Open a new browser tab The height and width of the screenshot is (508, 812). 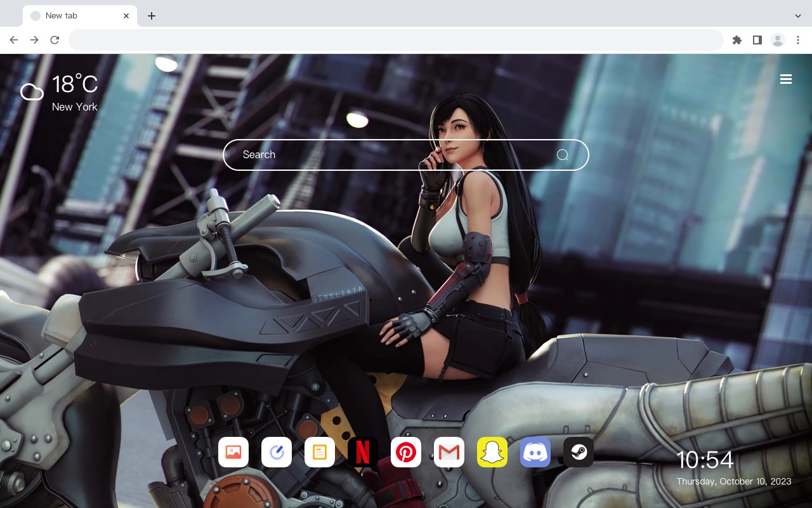[x=151, y=16]
